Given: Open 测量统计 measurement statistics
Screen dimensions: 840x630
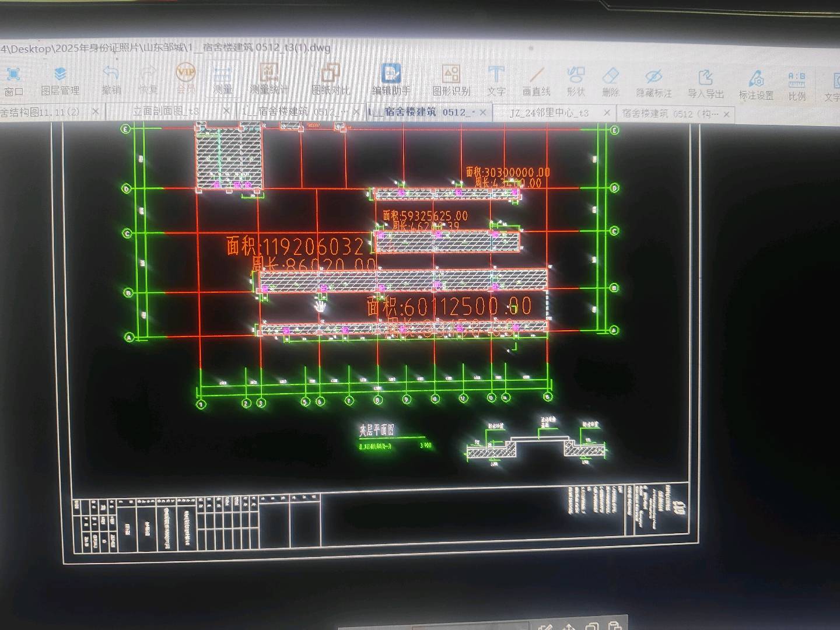Looking at the screenshot, I should (x=269, y=79).
